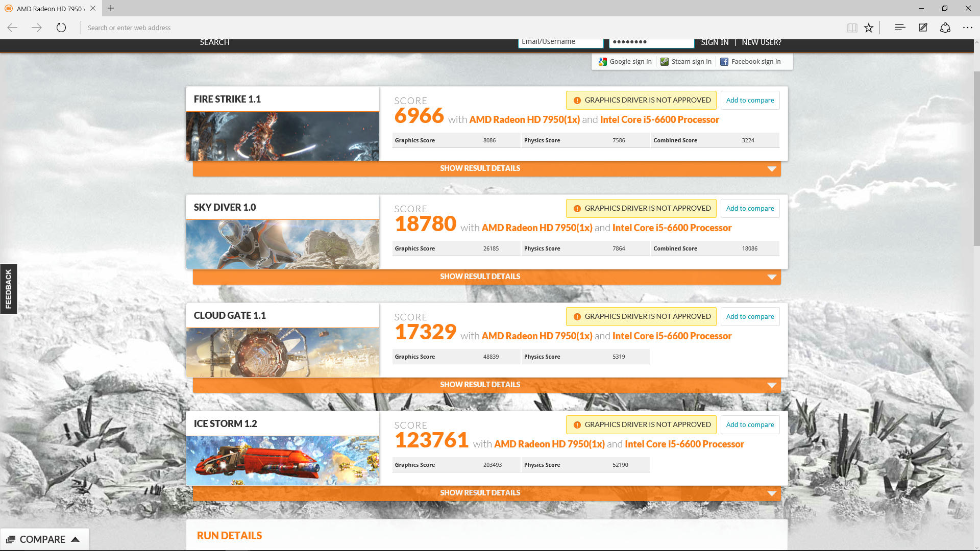The height and width of the screenshot is (551, 980).
Task: Open the Fire Strike 1.1 thumbnail
Action: [x=283, y=136]
